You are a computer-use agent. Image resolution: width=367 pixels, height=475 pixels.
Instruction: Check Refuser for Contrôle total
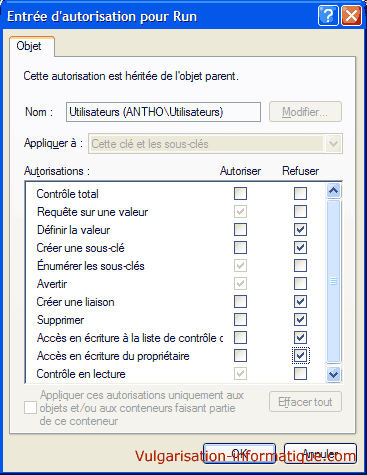click(x=300, y=193)
